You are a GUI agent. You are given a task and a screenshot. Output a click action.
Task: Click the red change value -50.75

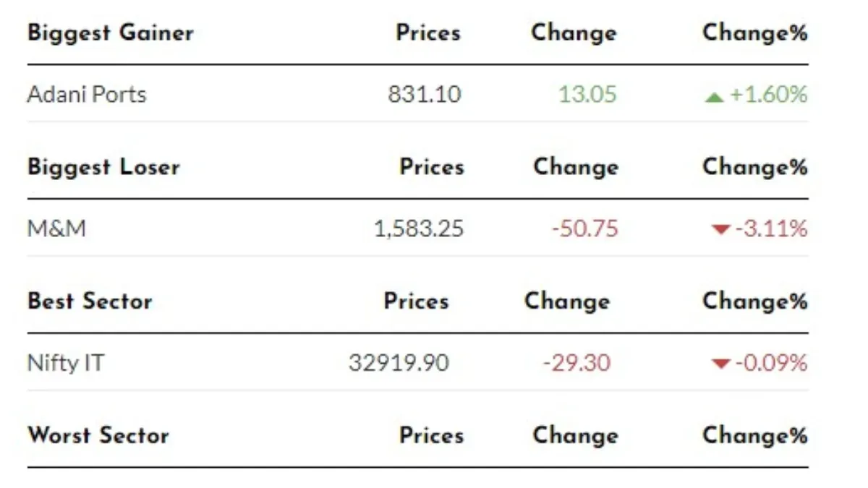pos(585,228)
